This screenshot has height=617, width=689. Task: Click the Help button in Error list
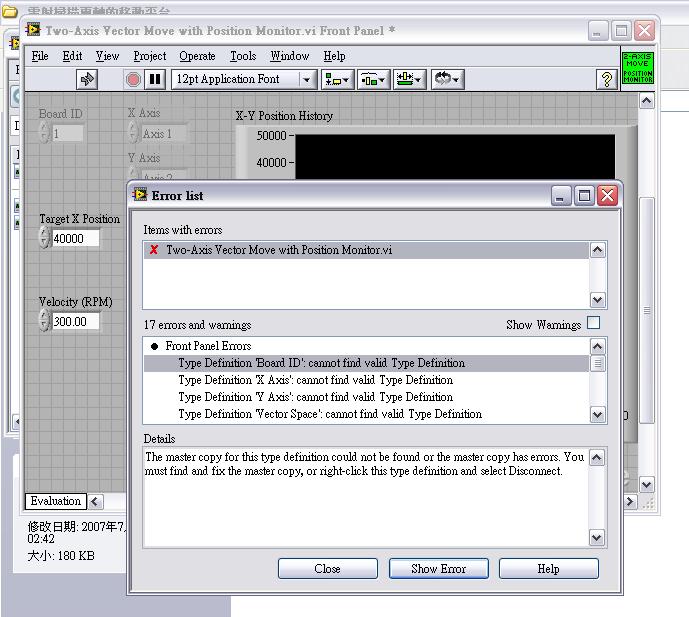[548, 569]
